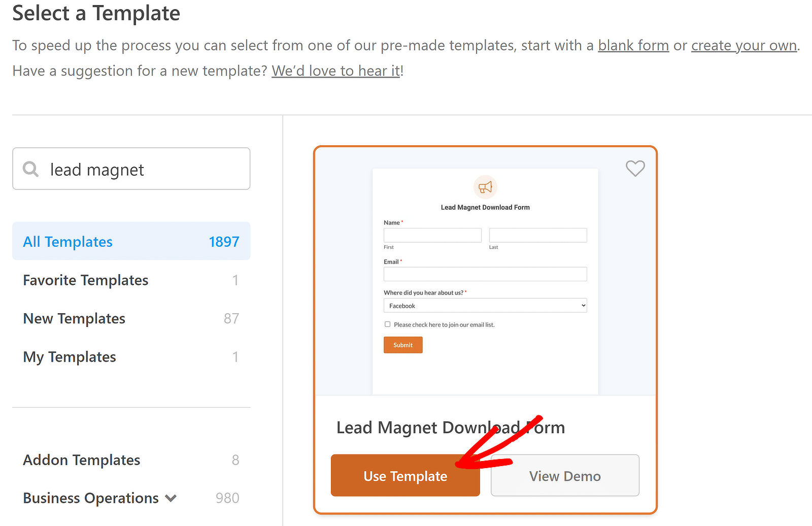812x526 pixels.
Task: Open the blank form link
Action: pos(633,45)
